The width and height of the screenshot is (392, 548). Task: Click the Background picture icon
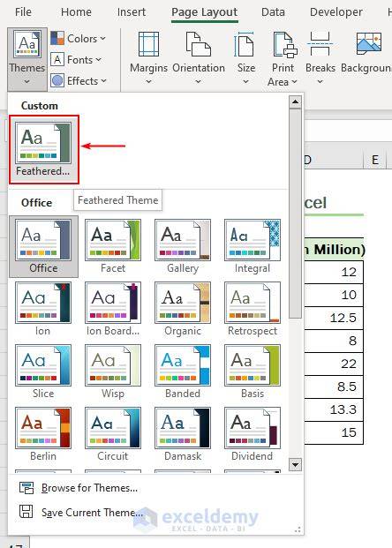tap(368, 44)
